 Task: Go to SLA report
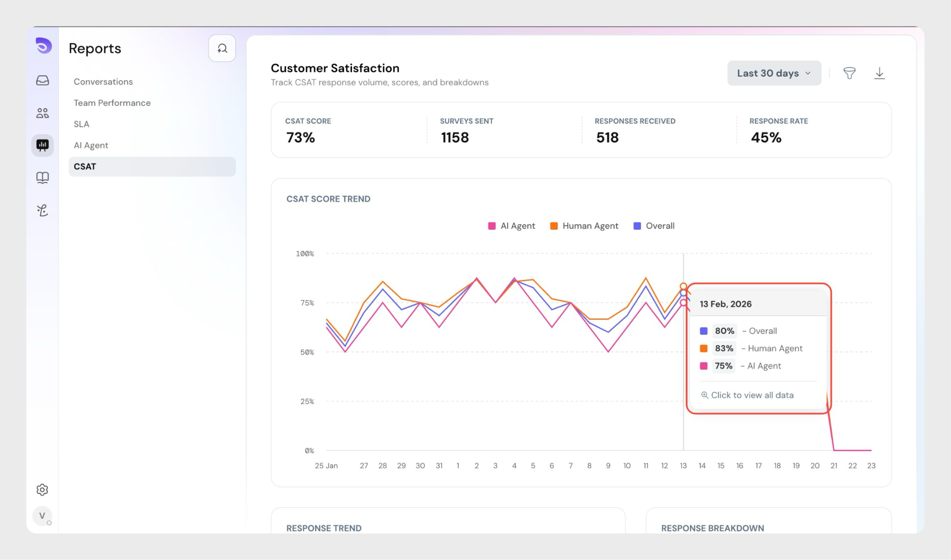[81, 124]
